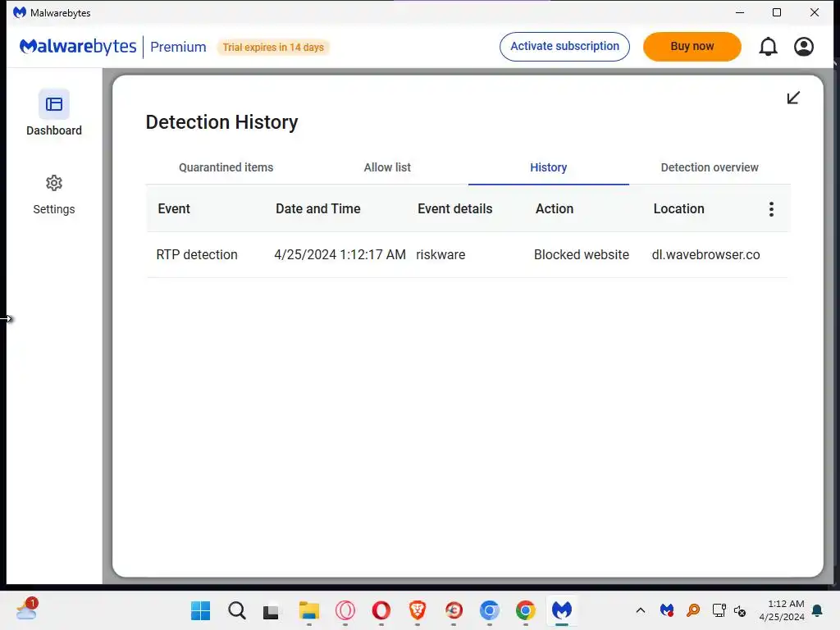
Task: Open Windows notification center bell
Action: point(818,610)
